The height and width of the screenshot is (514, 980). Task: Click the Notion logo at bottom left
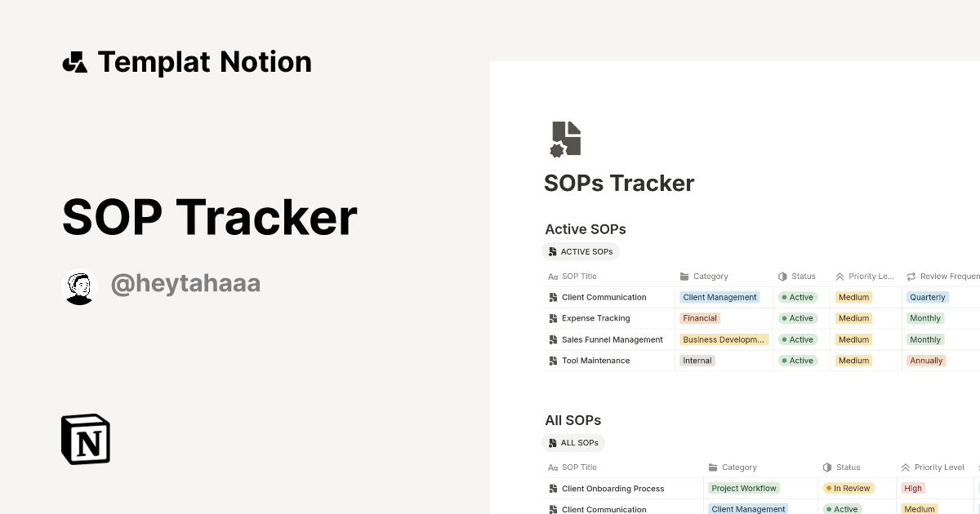84,439
